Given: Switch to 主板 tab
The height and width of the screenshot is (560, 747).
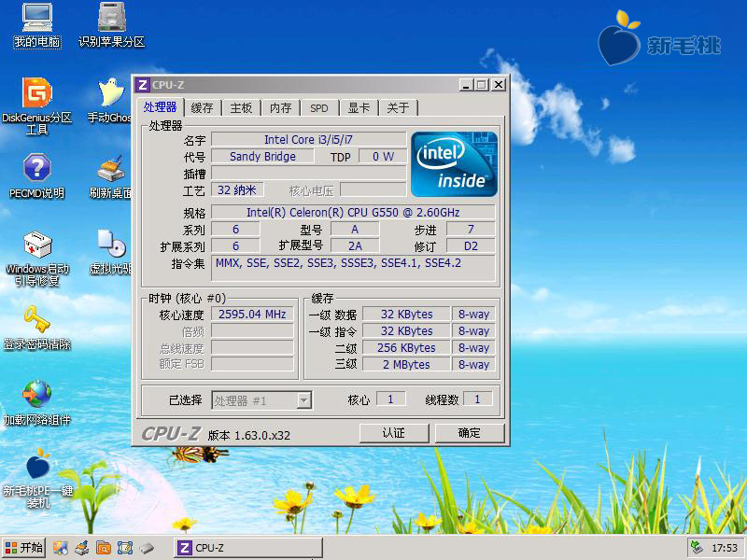Looking at the screenshot, I should [x=241, y=108].
